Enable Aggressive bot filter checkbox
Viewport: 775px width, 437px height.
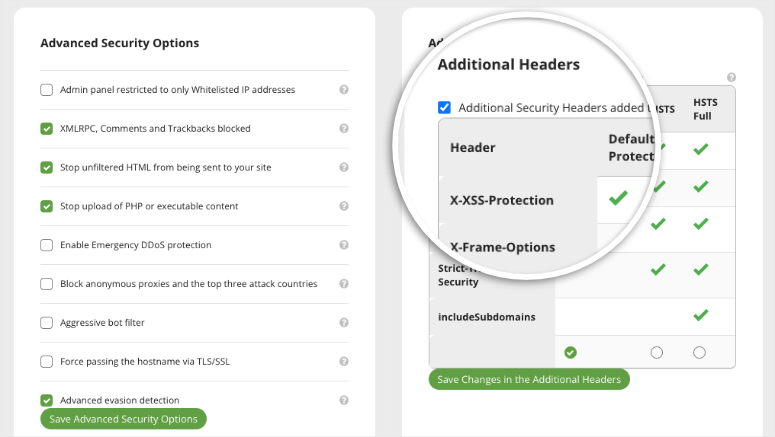[x=46, y=323]
